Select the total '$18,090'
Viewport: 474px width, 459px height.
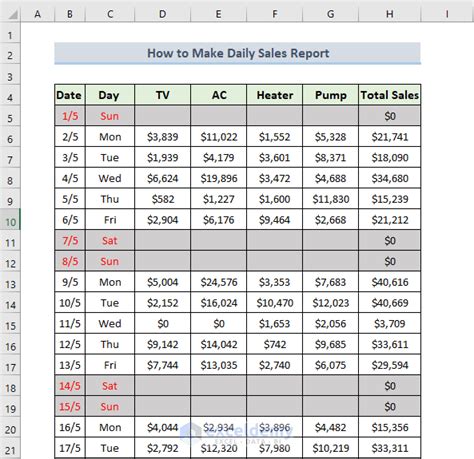coord(390,157)
